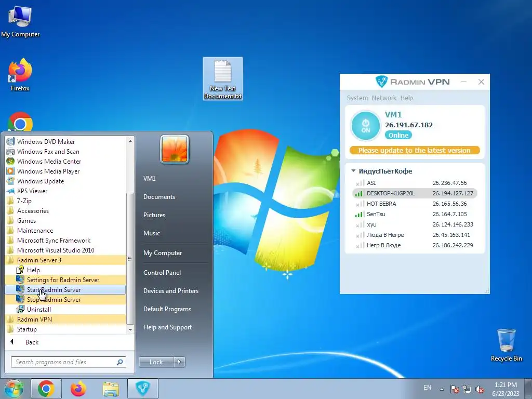
Task: Click Lock button
Action: 156,362
